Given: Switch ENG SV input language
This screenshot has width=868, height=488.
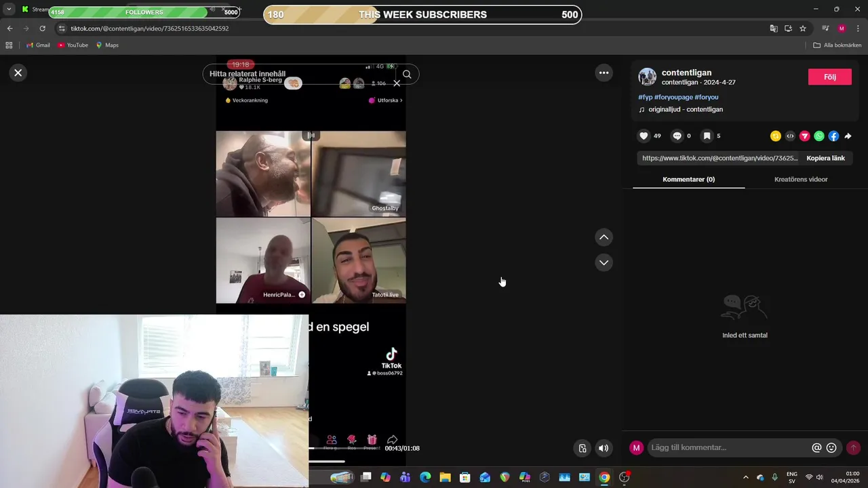Looking at the screenshot, I should point(791,477).
